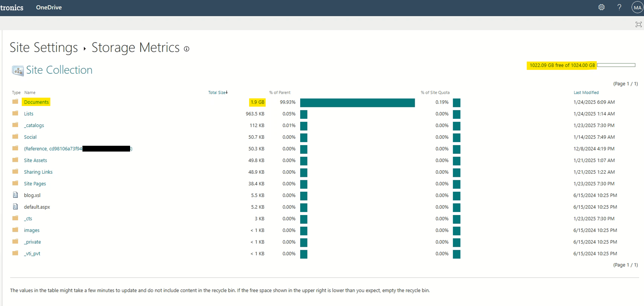The width and height of the screenshot is (644, 306).
Task: Sort by Last Modified column header
Action: pos(586,92)
